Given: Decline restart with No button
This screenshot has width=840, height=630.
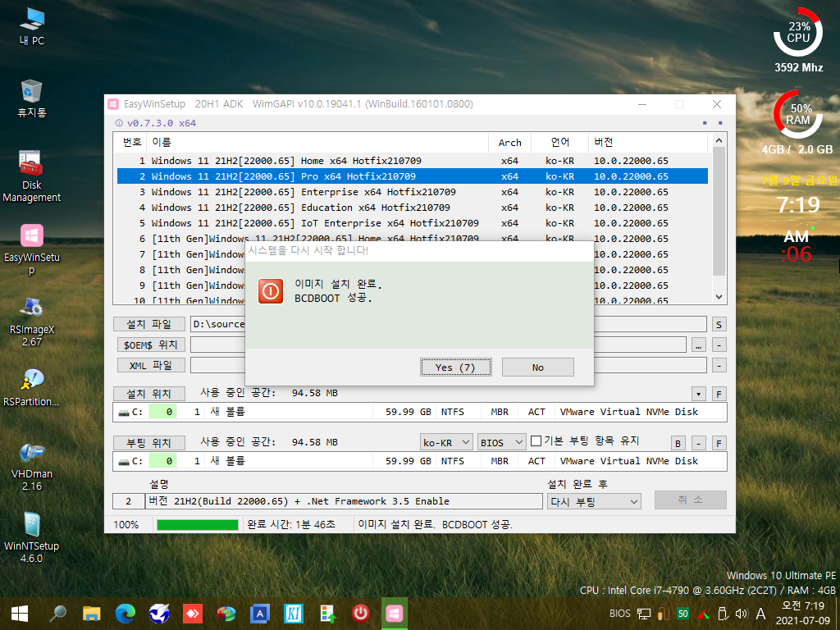Looking at the screenshot, I should [x=538, y=367].
